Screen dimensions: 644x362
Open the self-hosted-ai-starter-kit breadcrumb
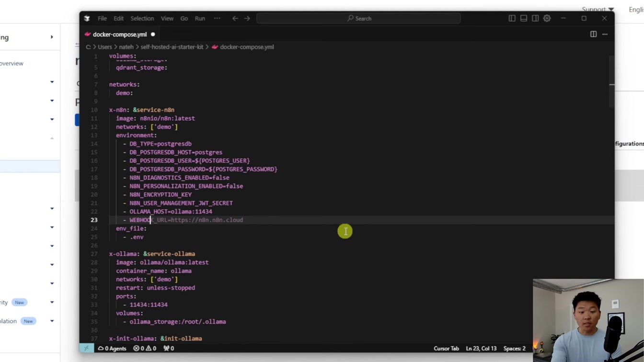(x=172, y=47)
